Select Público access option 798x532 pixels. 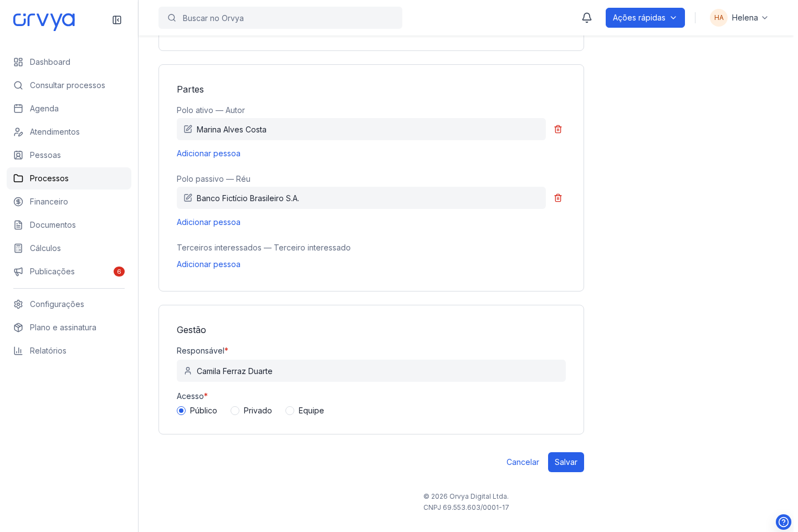(x=181, y=411)
